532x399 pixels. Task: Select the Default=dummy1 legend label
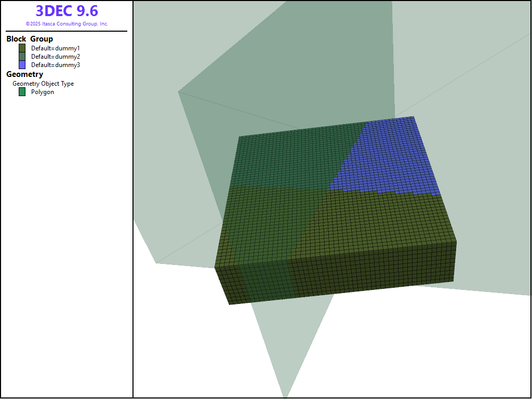[56, 48]
